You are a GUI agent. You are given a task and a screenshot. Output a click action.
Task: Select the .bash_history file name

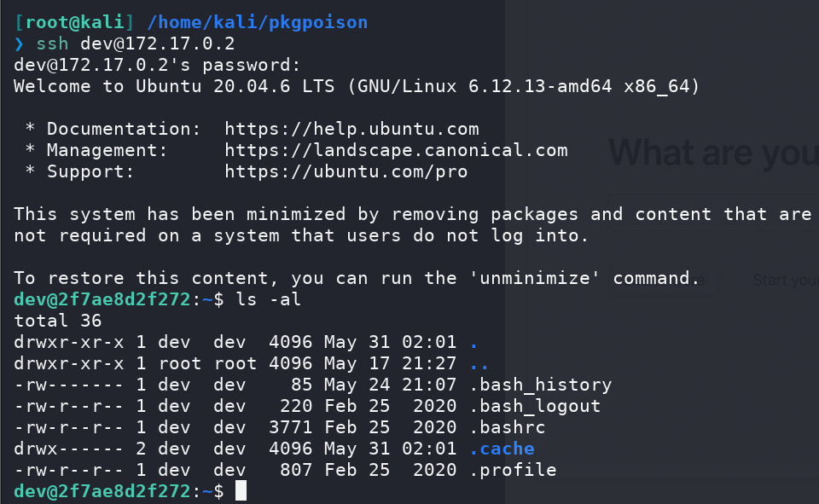point(540,385)
